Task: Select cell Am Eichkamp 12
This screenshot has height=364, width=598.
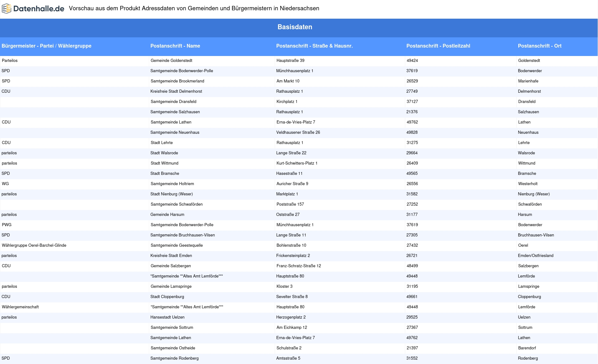Action: point(292,328)
